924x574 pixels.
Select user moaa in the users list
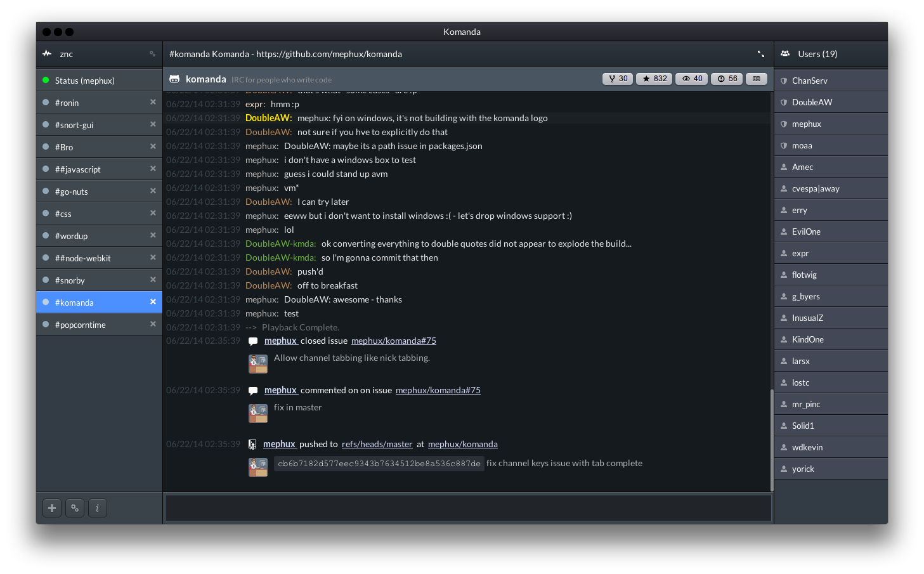click(831, 145)
